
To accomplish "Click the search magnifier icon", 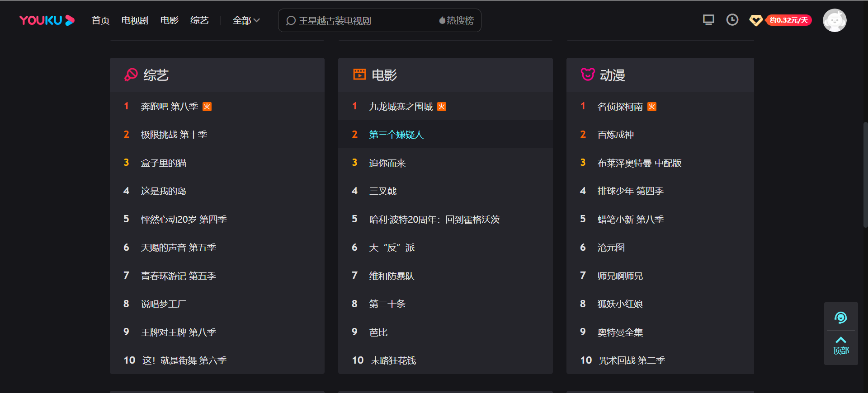I will 291,21.
